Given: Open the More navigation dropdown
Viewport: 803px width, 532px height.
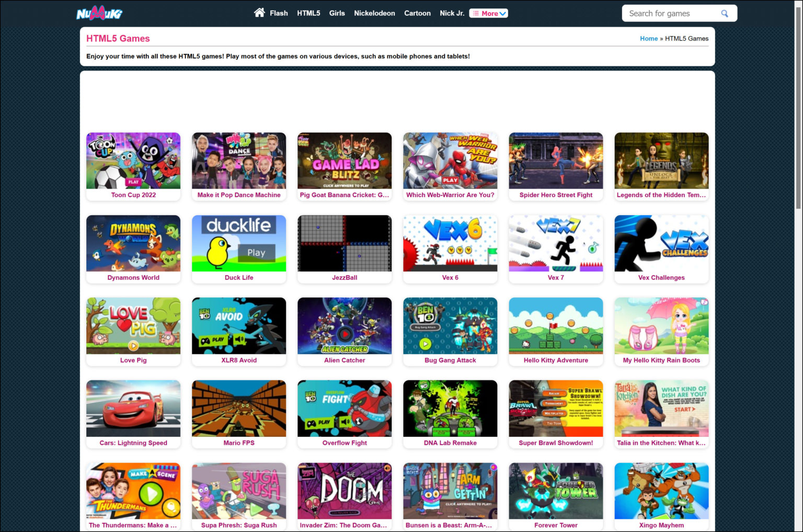Looking at the screenshot, I should 488,13.
